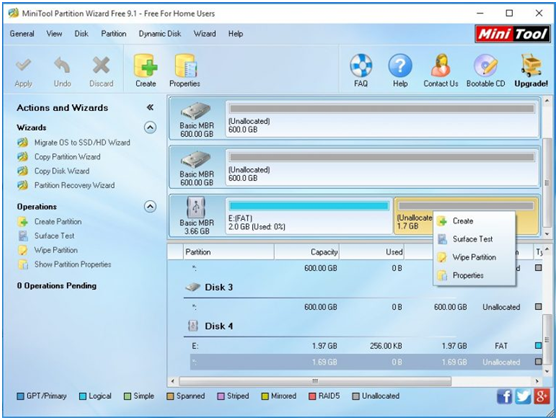Choose Create in the context menu
This screenshot has width=558, height=420.
pos(474,221)
